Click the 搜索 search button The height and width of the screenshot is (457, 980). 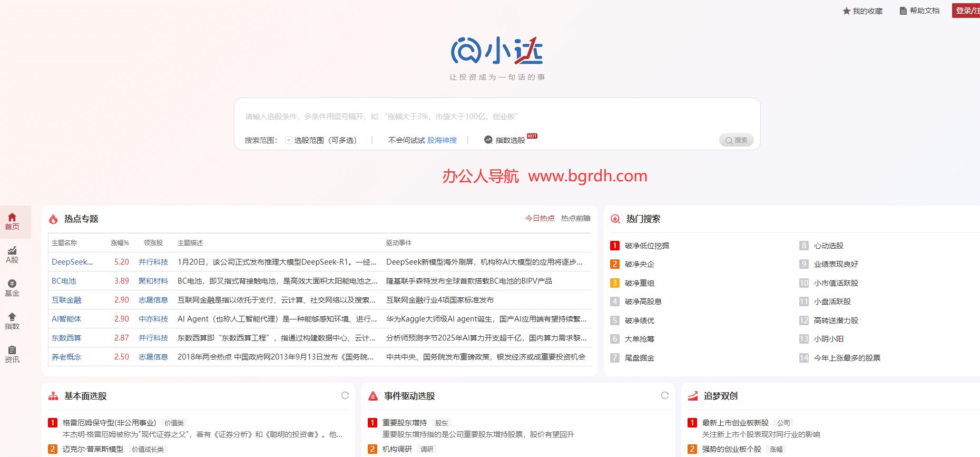[x=737, y=140]
